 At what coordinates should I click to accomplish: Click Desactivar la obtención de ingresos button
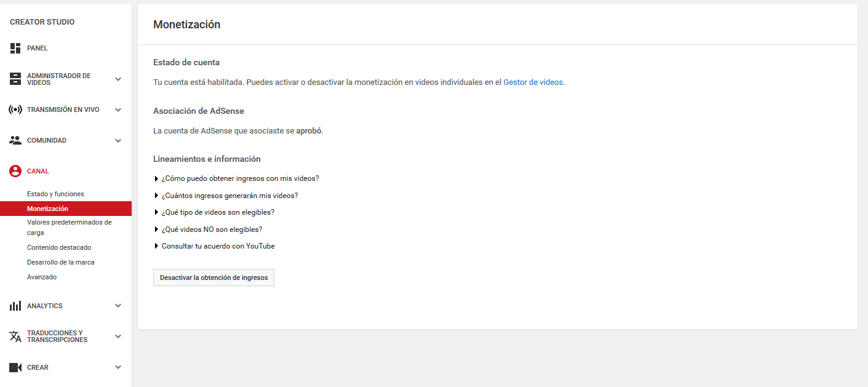click(x=213, y=277)
